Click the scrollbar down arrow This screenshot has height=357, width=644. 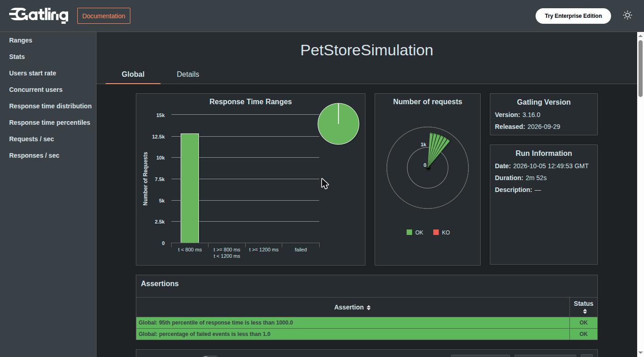point(640,354)
